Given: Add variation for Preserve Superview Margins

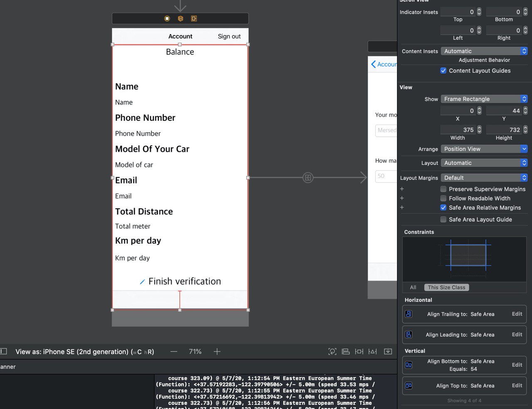Looking at the screenshot, I should tap(402, 189).
